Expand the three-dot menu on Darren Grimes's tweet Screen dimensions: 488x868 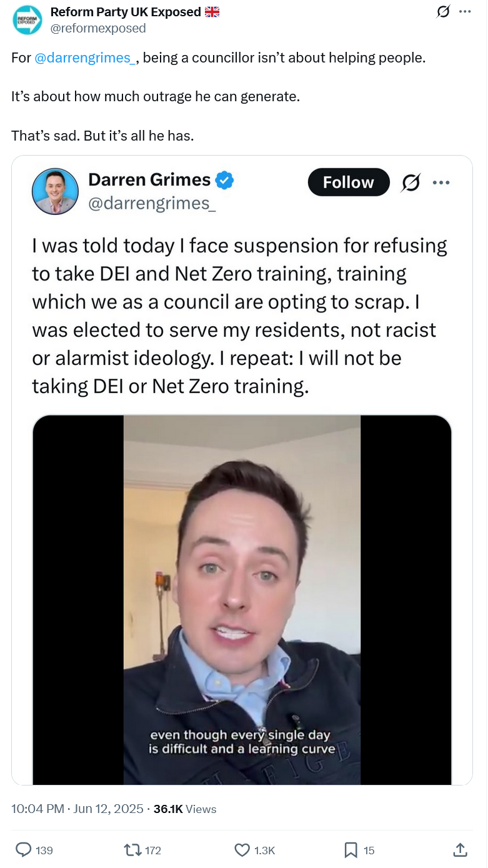coord(441,182)
